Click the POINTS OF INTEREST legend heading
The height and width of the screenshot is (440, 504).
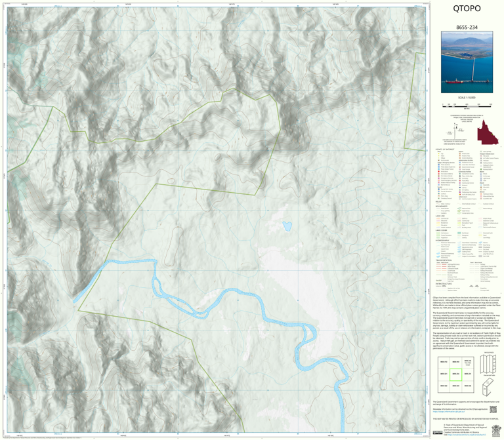[445, 150]
